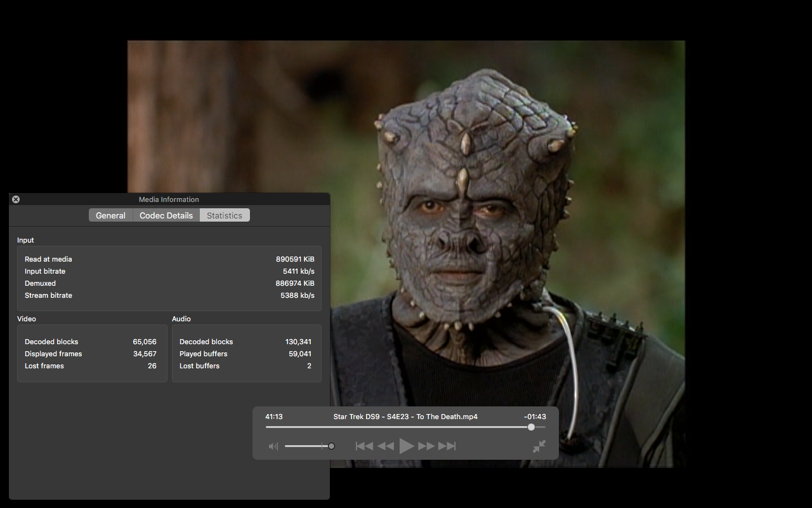Skip to previous track in controller
This screenshot has width=812, height=508.
pyautogui.click(x=364, y=446)
